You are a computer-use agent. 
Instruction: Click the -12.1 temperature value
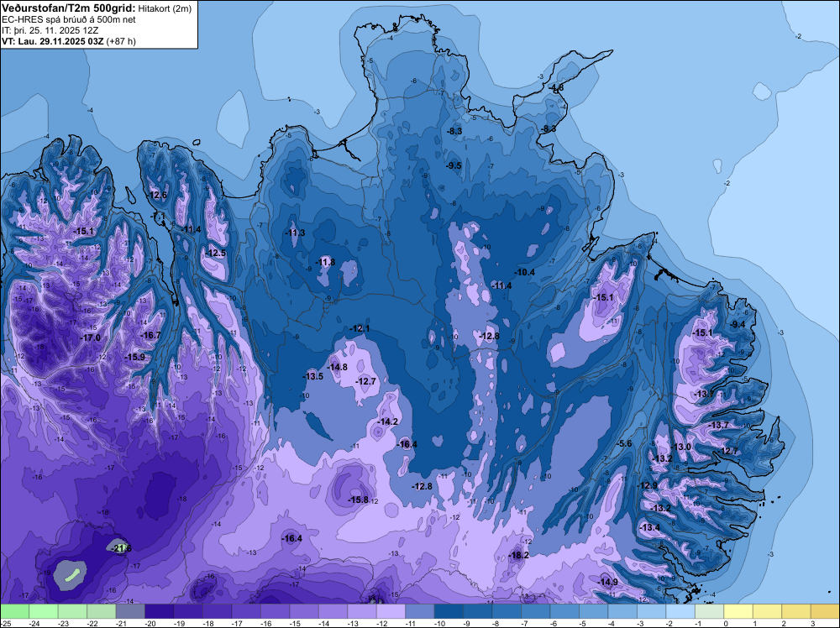(x=360, y=328)
